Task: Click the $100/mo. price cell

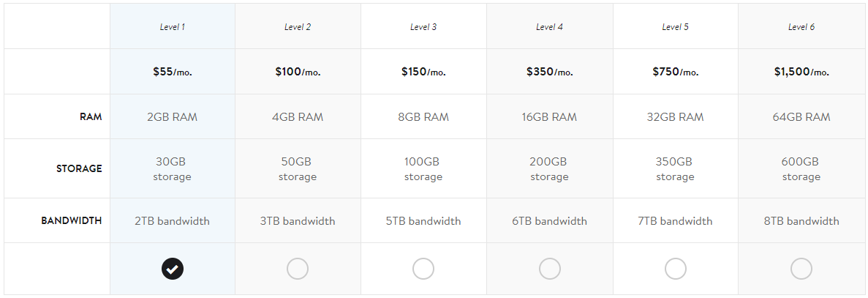Action: pos(298,72)
